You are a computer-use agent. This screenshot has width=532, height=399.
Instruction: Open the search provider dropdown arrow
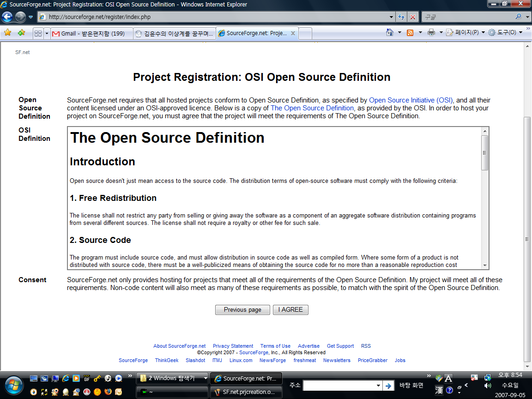[x=527, y=17]
